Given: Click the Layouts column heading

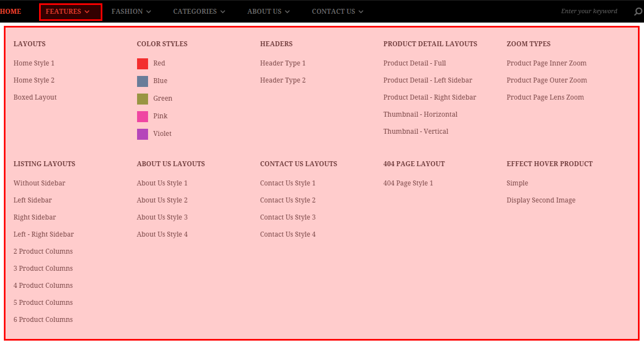Looking at the screenshot, I should point(30,44).
